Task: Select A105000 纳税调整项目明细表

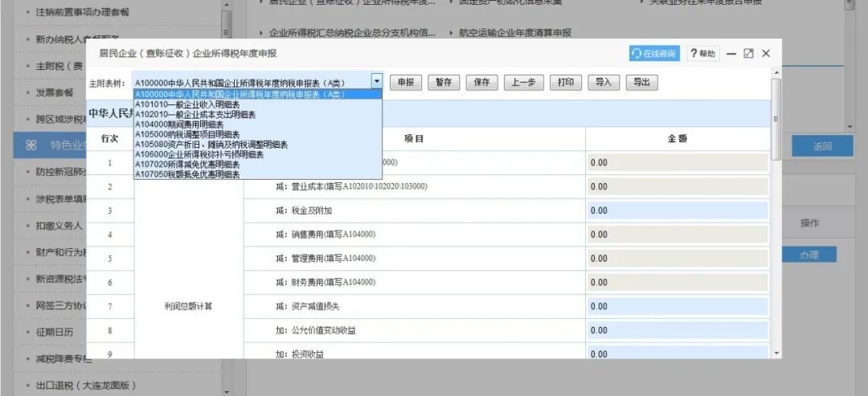Action: pyautogui.click(x=258, y=134)
